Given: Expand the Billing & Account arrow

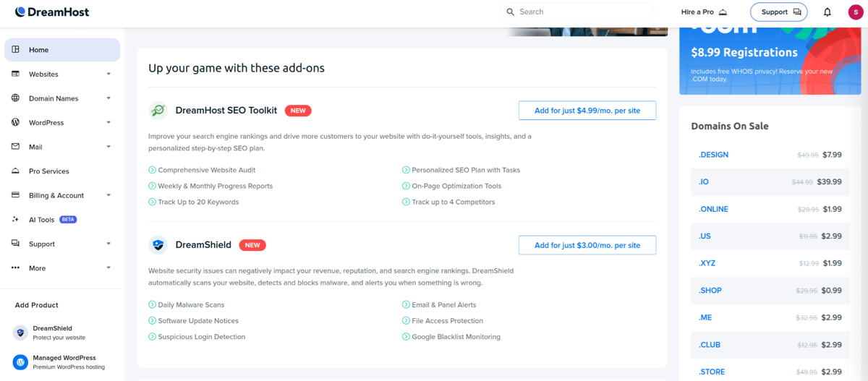Looking at the screenshot, I should point(109,195).
